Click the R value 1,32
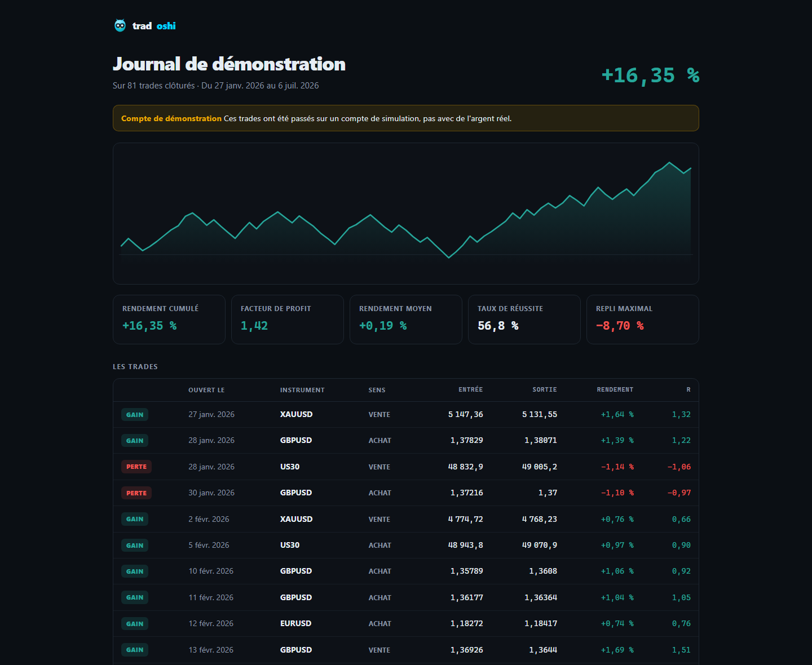Viewport: 812px width, 665px height. [x=681, y=414]
